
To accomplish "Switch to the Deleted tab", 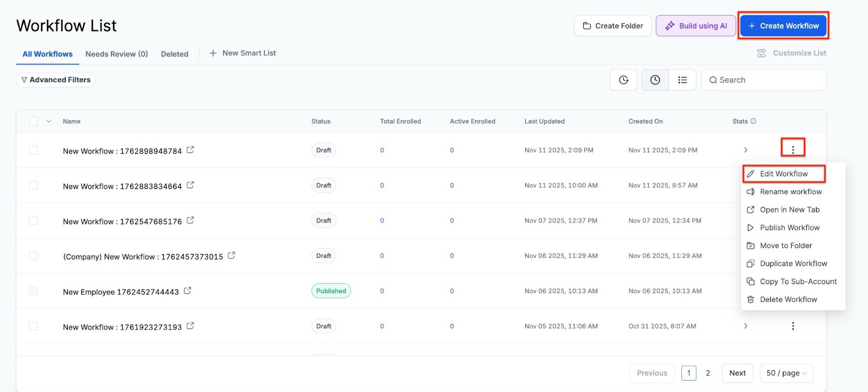I will click(174, 54).
